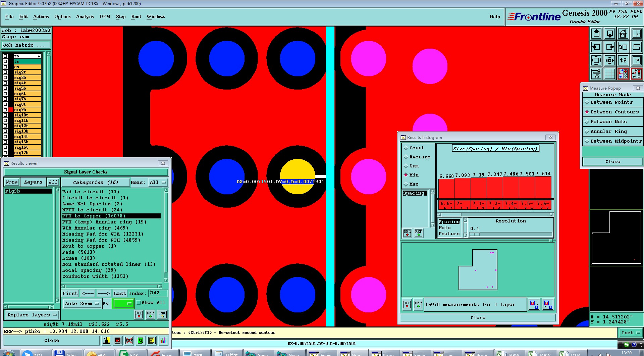Select Max option in Results histogram
The height and width of the screenshot is (356, 644).
click(411, 184)
